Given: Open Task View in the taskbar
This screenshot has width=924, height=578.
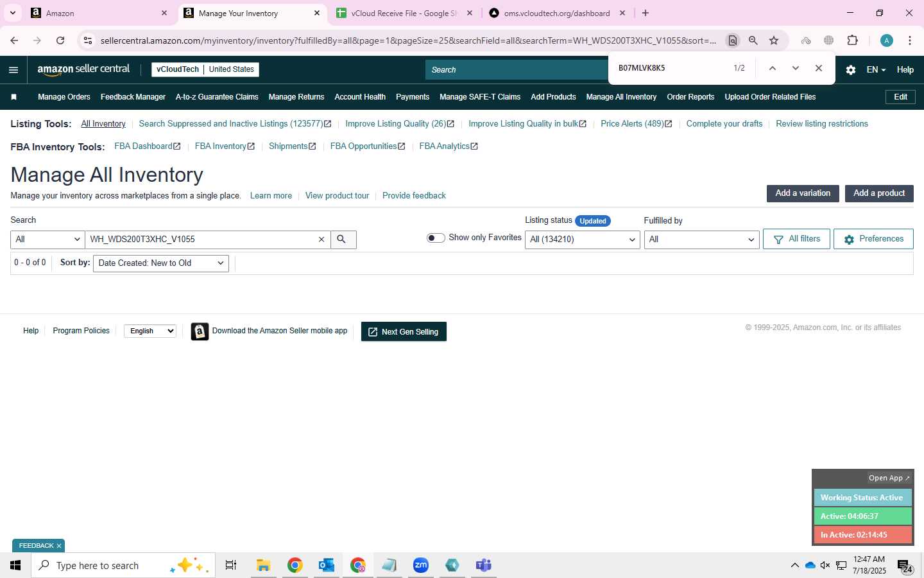Looking at the screenshot, I should pos(231,565).
